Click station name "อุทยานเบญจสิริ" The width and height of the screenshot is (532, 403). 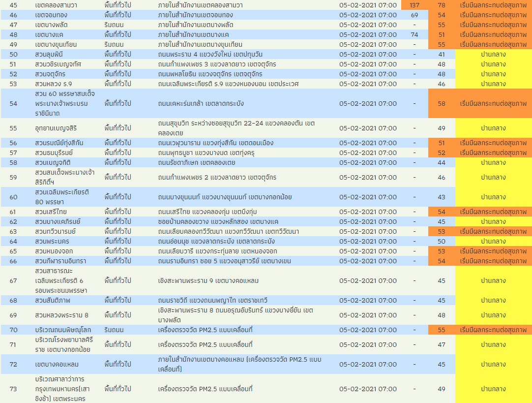(56, 128)
